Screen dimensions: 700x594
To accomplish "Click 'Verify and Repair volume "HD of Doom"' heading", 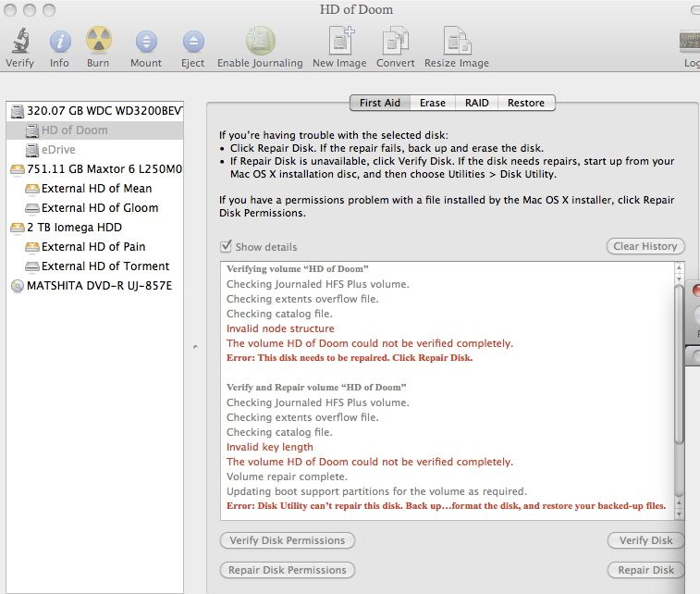I will 316,388.
